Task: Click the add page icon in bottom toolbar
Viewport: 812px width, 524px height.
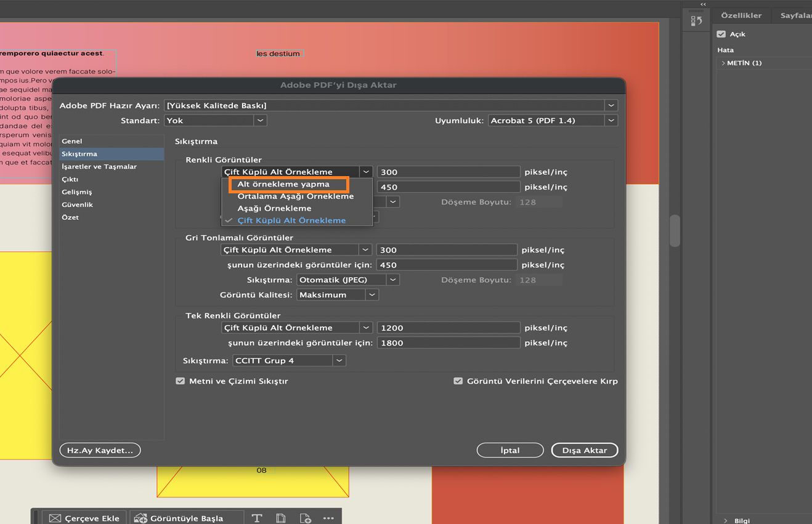Action: pyautogui.click(x=305, y=518)
